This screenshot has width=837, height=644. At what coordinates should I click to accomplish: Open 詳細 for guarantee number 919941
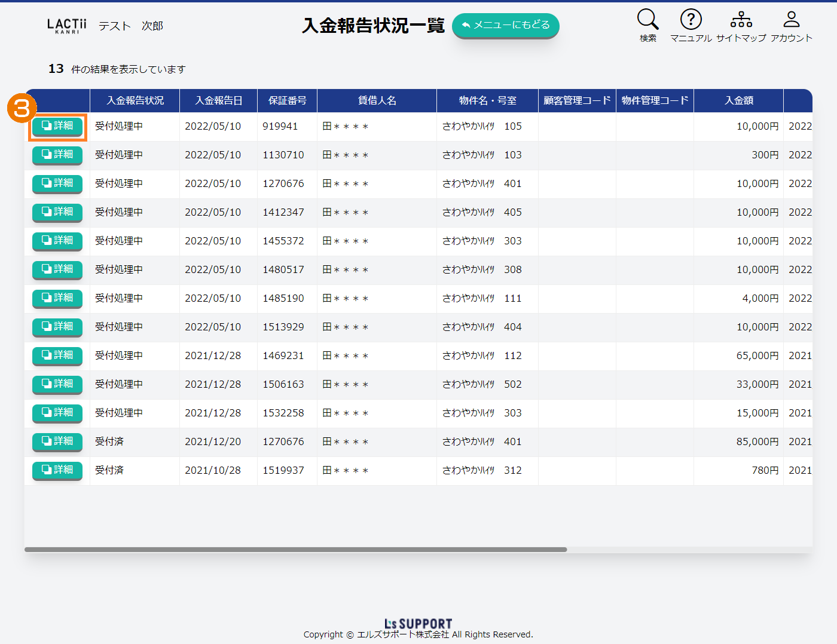point(57,126)
